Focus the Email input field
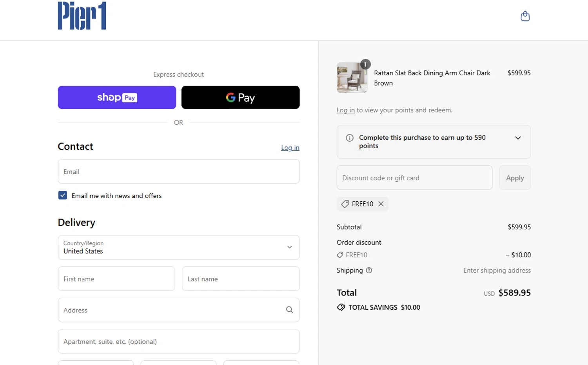The width and height of the screenshot is (588, 365). [x=178, y=172]
